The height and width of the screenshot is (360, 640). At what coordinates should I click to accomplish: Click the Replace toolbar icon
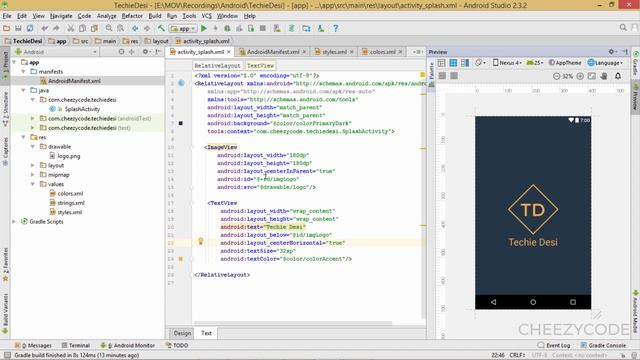pos(120,28)
